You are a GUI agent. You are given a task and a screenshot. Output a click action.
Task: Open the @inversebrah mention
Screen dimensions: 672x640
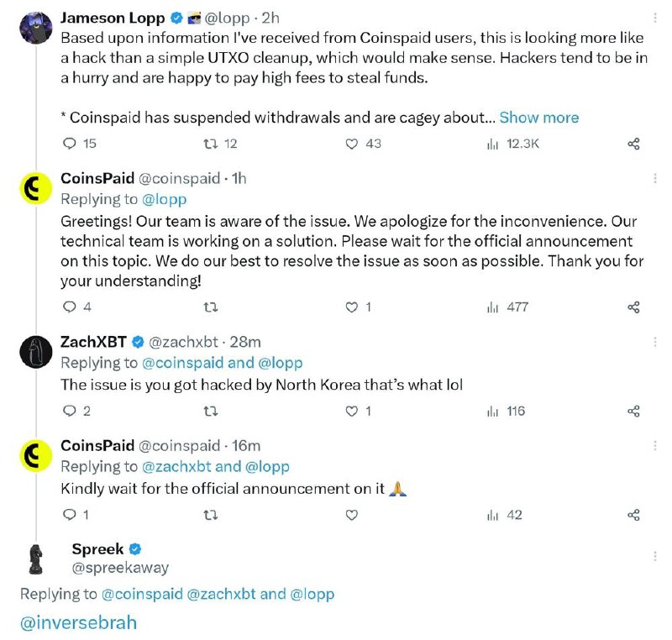coord(78,622)
